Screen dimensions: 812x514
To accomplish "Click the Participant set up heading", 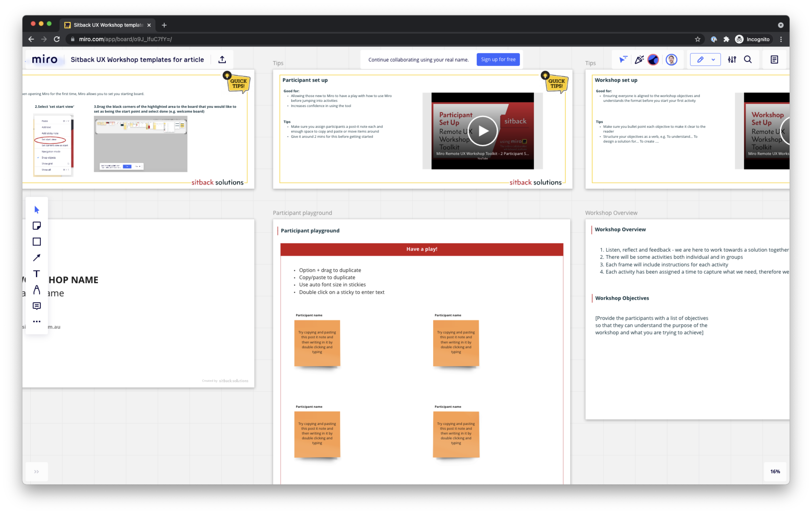I will coord(305,80).
